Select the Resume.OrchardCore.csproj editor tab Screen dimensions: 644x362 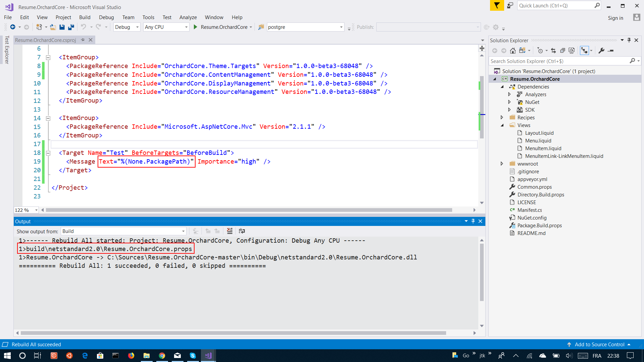(46, 40)
